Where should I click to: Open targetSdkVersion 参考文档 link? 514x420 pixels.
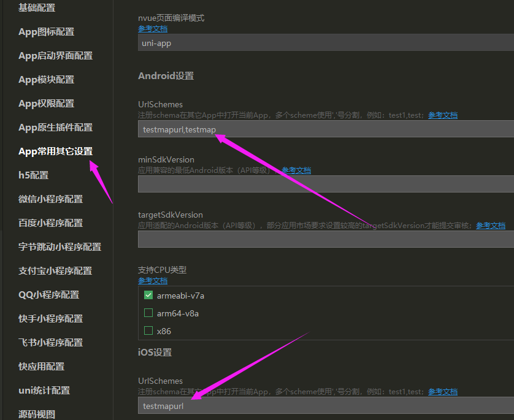pos(490,225)
